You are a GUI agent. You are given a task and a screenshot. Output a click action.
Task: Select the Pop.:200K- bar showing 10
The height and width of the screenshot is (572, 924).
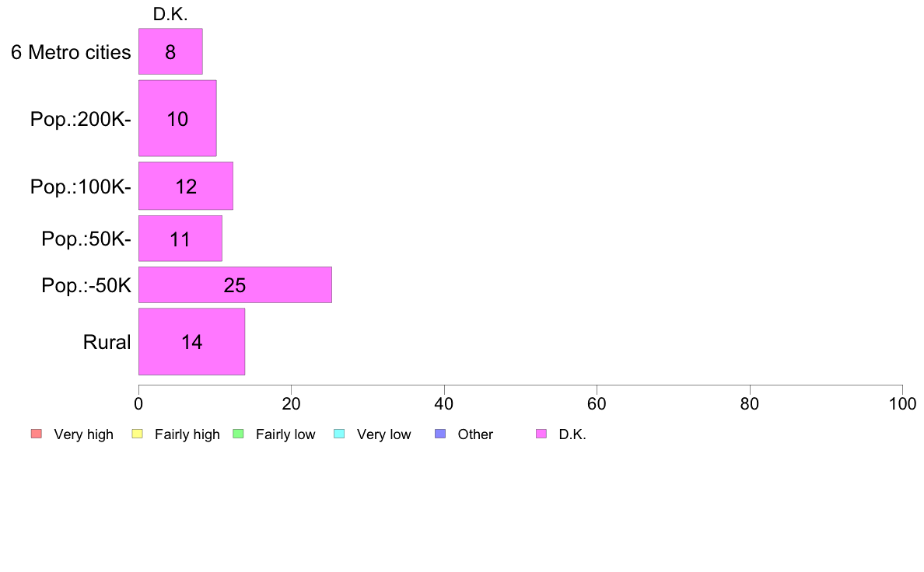click(x=177, y=118)
